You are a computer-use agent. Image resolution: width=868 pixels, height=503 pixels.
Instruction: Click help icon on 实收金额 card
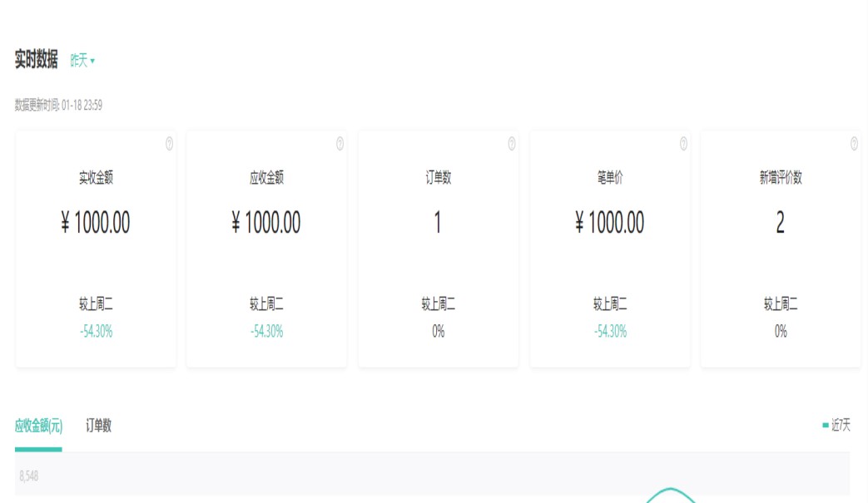point(169,144)
